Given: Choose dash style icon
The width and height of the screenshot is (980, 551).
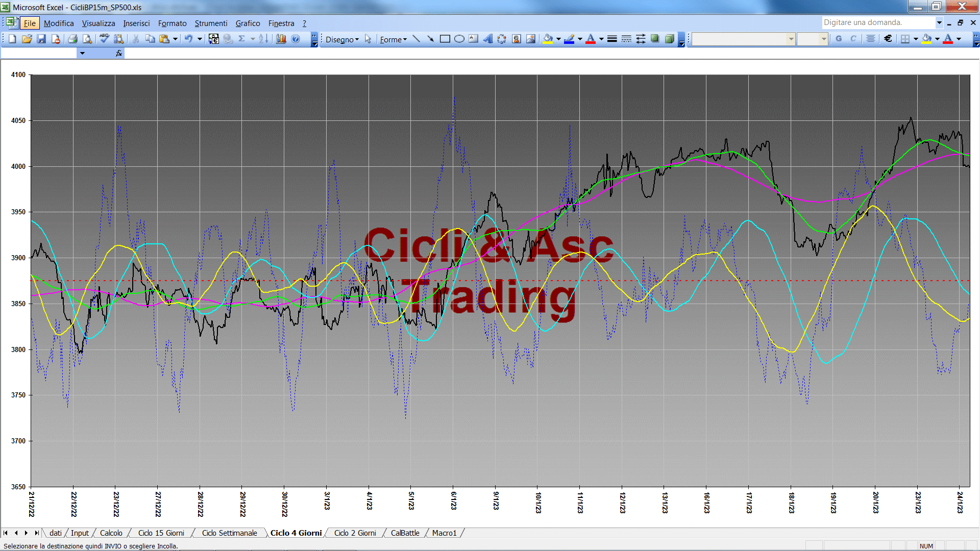Looking at the screenshot, I should pyautogui.click(x=626, y=39).
